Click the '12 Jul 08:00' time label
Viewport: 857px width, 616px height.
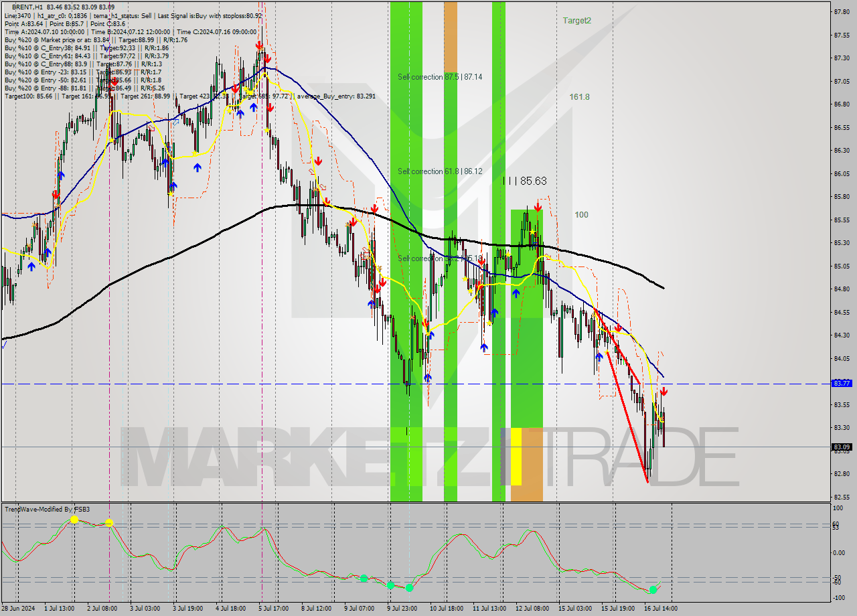pos(532,609)
